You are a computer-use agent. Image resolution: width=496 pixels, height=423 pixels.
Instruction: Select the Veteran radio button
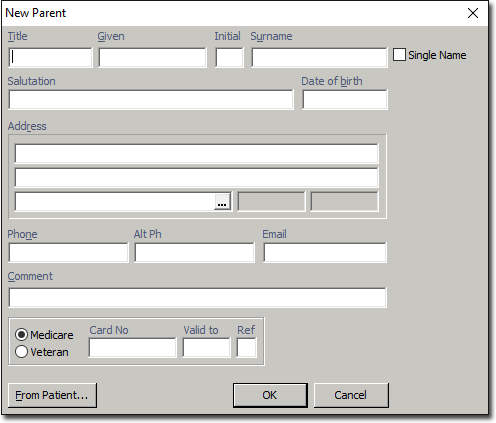[21, 352]
